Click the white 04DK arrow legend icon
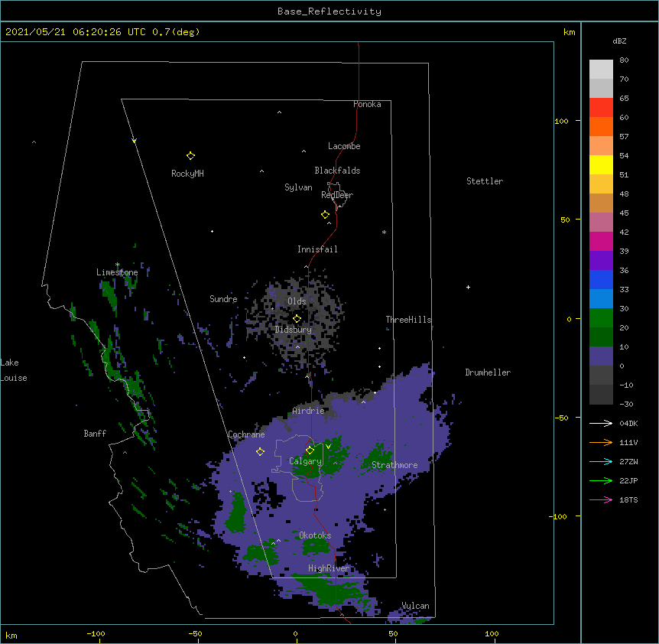Viewport: 659px width, 644px height. (601, 423)
